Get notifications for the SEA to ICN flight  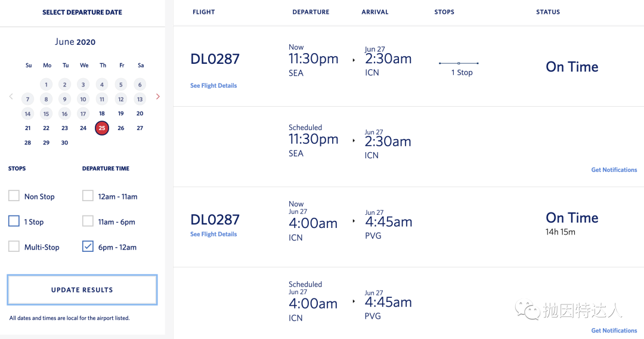[x=614, y=170]
